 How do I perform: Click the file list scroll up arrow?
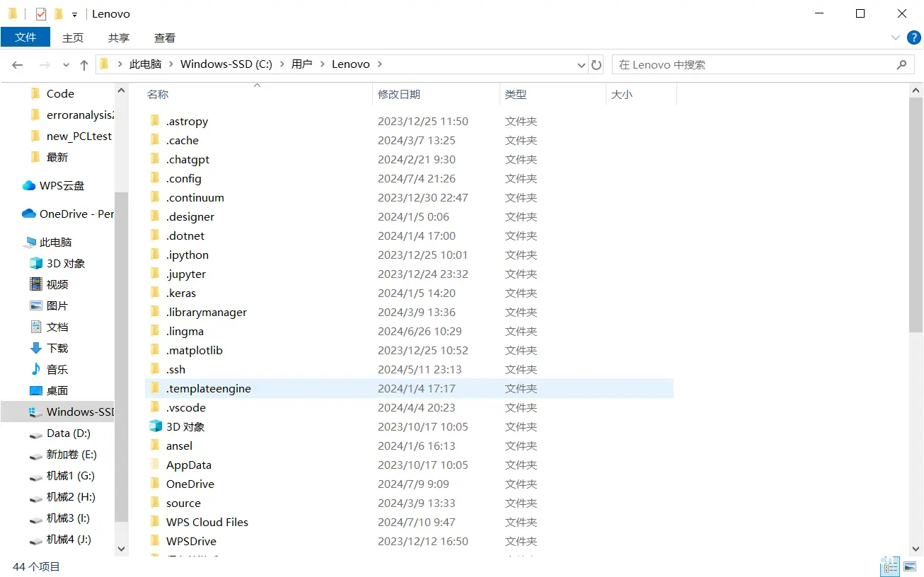(x=916, y=90)
